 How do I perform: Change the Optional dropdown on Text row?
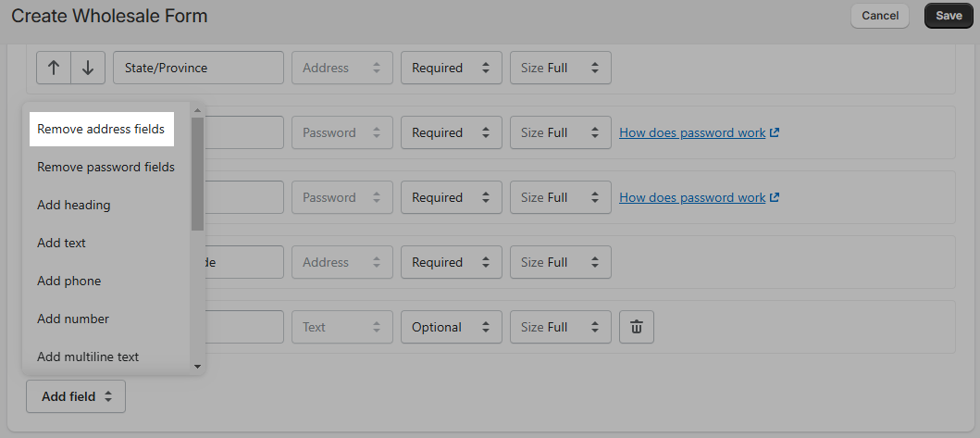452,327
